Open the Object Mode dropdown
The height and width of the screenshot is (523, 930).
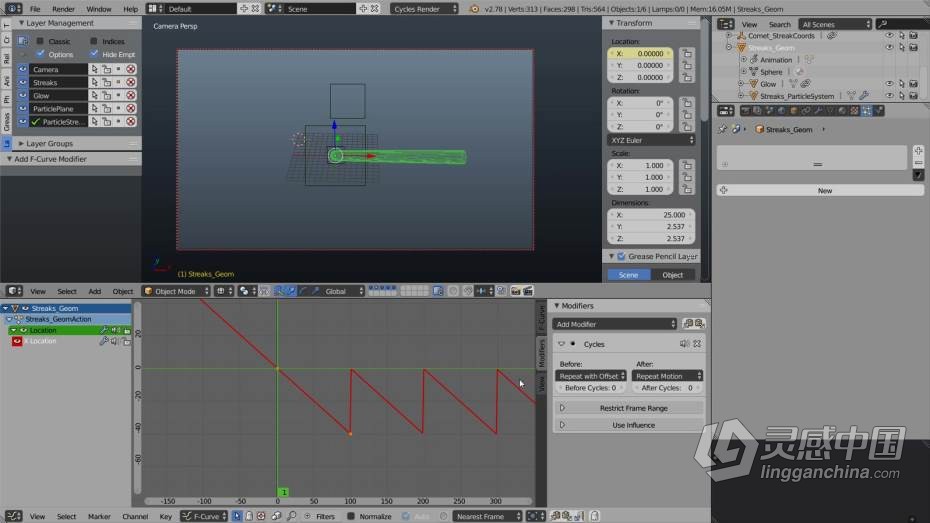pos(177,291)
